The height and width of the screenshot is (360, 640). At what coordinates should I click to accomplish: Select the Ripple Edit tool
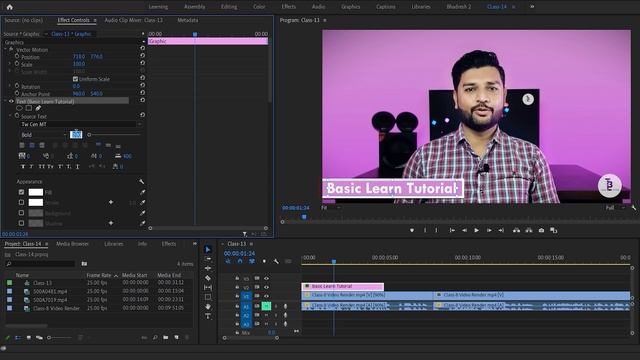click(208, 268)
